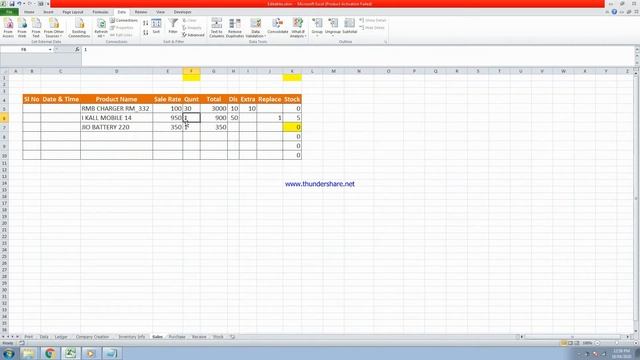Click the Redo icon in Quick Access Toolbar
The image size is (640, 360).
tap(30, 4)
